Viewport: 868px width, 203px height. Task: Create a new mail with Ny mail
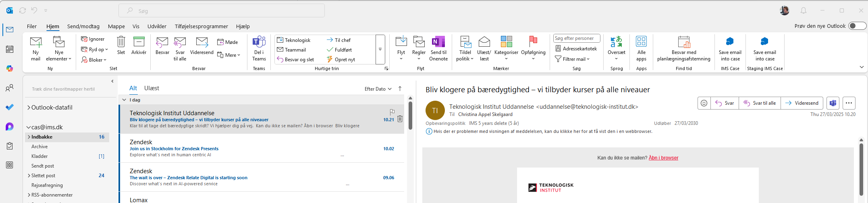tap(36, 49)
